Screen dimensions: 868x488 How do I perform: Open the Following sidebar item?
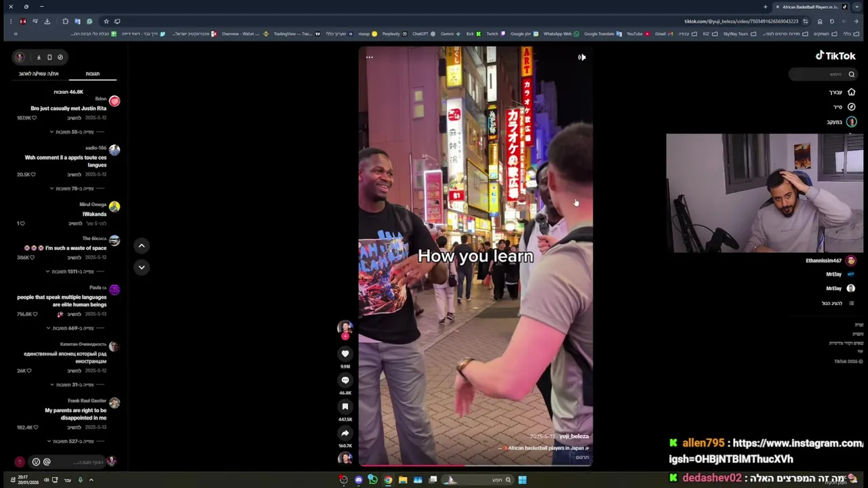(x=841, y=122)
